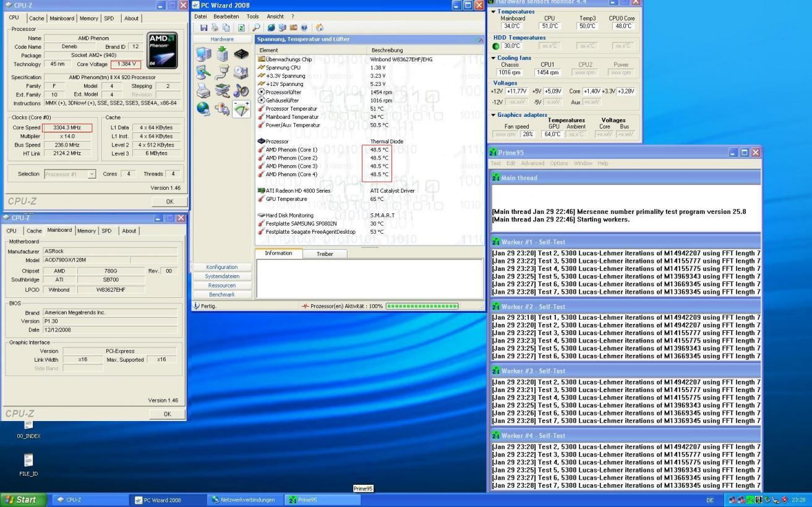Click the Core Speed 3304.3 MHz field
Screen dimensions: 812x507
pyautogui.click(x=67, y=127)
